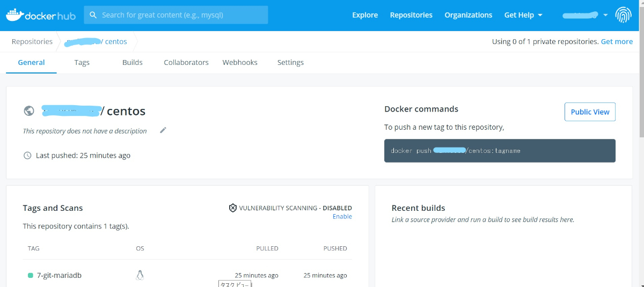Click 'Link a source provider' hint text
This screenshot has height=287, width=644.
pos(483,219)
